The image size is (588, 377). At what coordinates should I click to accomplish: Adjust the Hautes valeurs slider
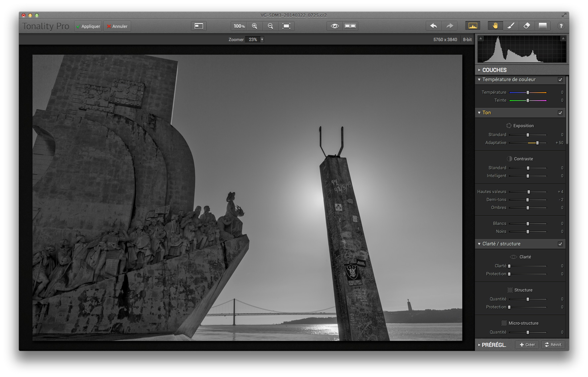pos(529,192)
